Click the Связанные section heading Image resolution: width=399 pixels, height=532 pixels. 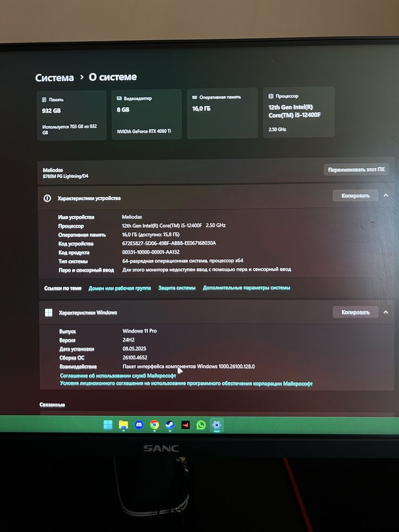click(x=52, y=405)
